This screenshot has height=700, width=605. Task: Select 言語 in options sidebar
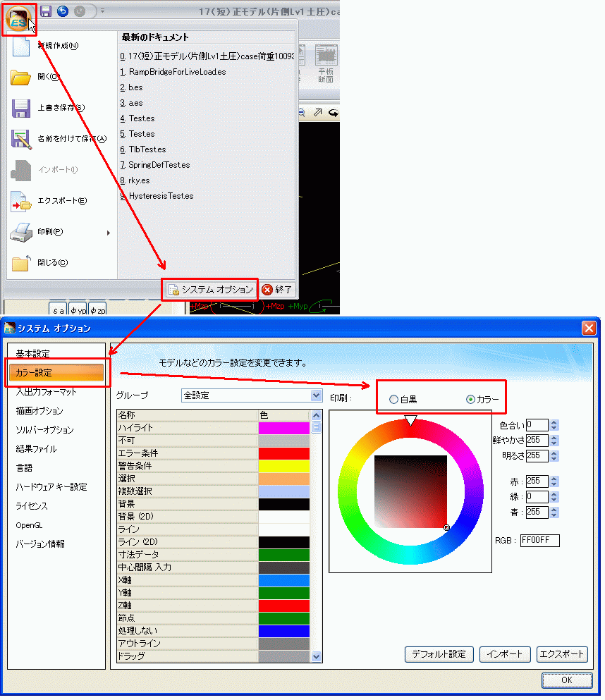click(x=24, y=468)
